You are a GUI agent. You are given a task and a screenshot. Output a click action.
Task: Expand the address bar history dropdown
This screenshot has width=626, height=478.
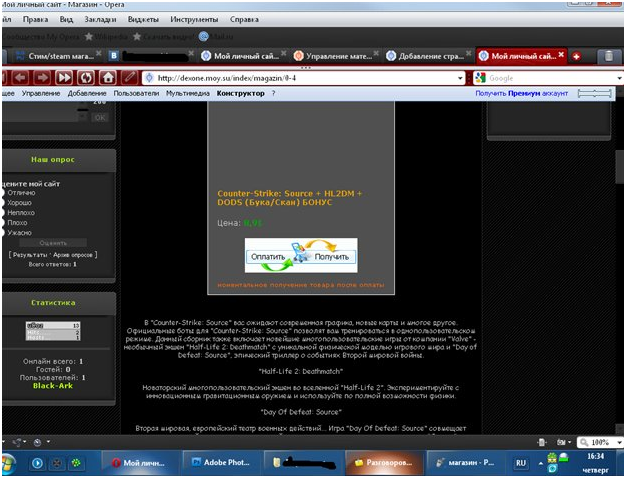click(460, 78)
